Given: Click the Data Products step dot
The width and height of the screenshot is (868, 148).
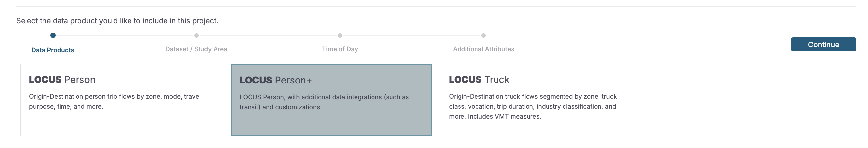Looking at the screenshot, I should pyautogui.click(x=53, y=35).
